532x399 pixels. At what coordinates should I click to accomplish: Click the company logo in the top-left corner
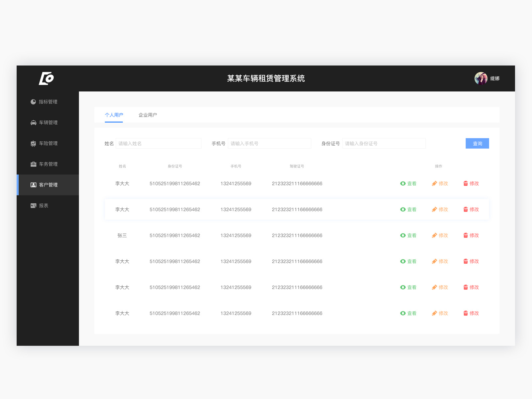(x=46, y=78)
